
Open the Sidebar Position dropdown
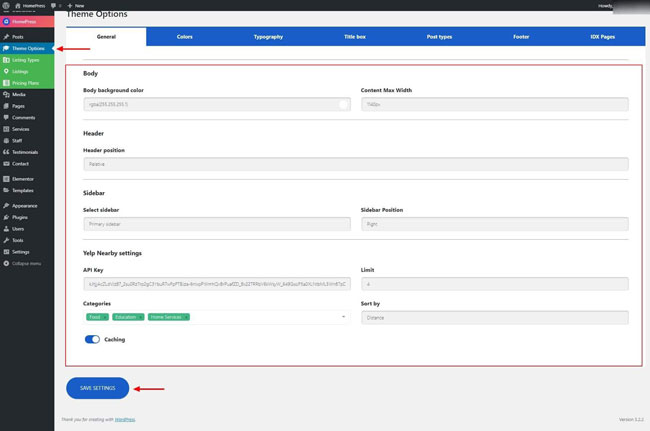[x=495, y=224]
